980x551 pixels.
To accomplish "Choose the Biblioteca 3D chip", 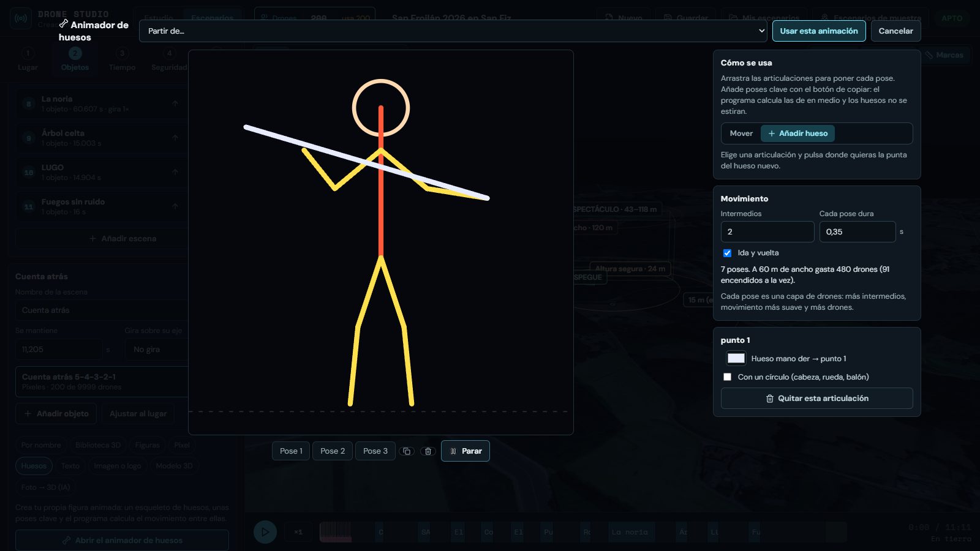I will pos(98,445).
